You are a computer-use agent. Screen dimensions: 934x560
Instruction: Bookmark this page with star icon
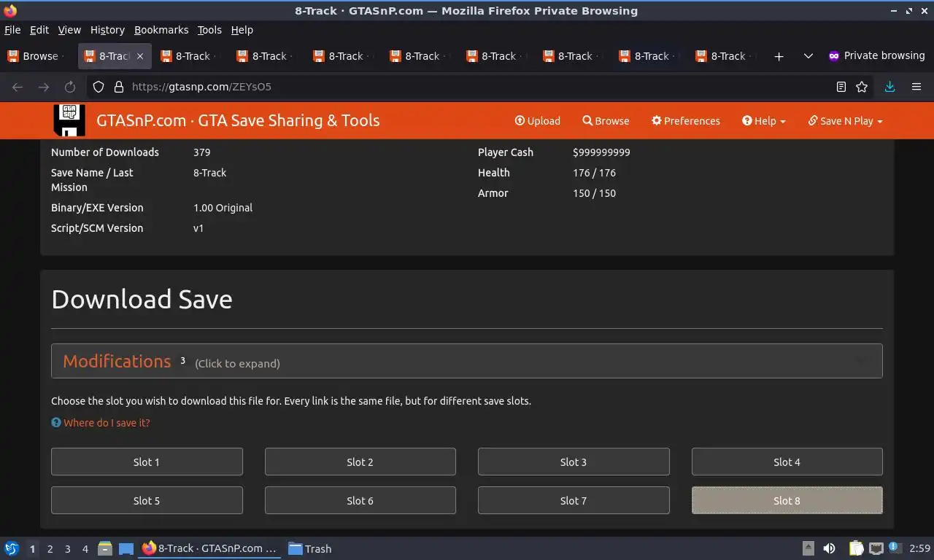(x=862, y=87)
